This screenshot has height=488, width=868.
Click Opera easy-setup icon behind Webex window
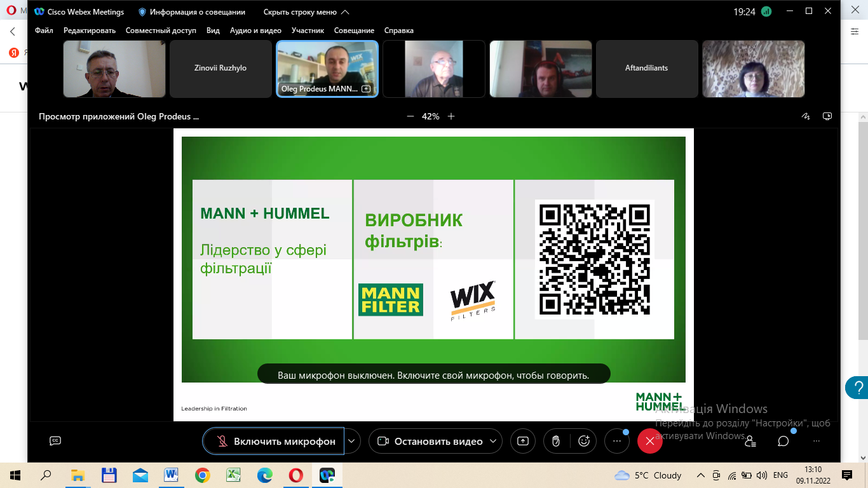tap(855, 30)
